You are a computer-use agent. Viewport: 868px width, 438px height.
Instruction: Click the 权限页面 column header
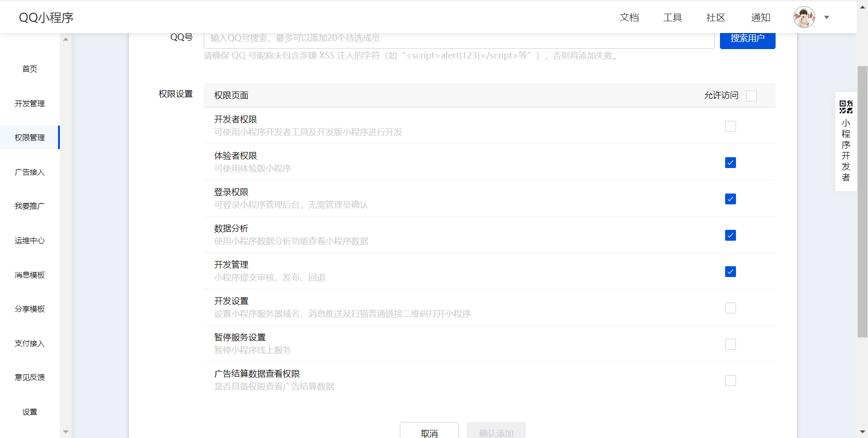coord(231,95)
